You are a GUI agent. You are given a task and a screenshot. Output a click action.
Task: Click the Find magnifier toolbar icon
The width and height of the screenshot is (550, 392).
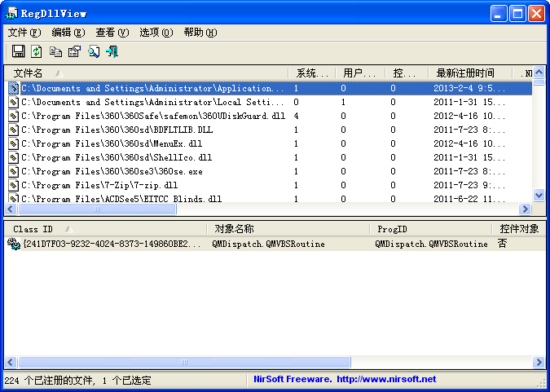pyautogui.click(x=94, y=52)
